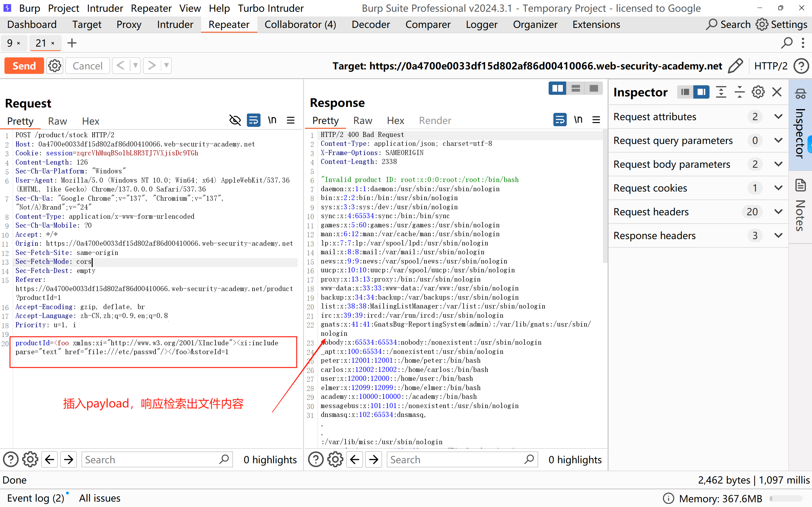This screenshot has height=507, width=812.
Task: Click the edit target pencil icon
Action: (x=735, y=66)
